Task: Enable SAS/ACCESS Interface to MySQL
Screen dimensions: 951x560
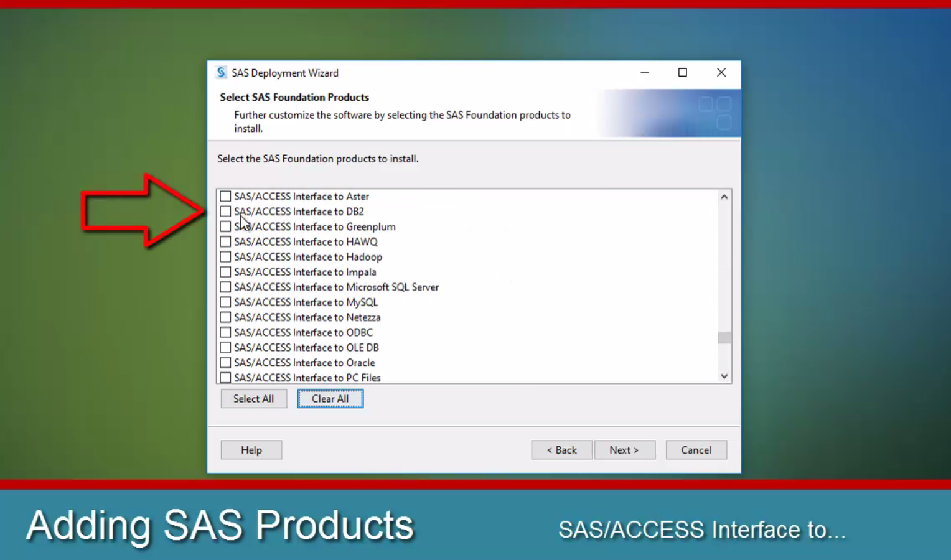Action: [x=225, y=302]
